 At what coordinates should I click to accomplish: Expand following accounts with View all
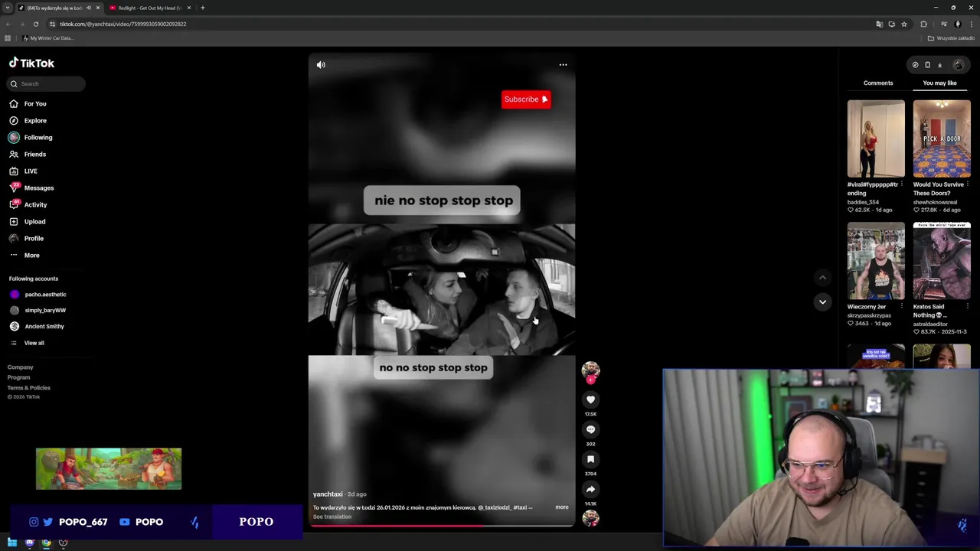(34, 343)
